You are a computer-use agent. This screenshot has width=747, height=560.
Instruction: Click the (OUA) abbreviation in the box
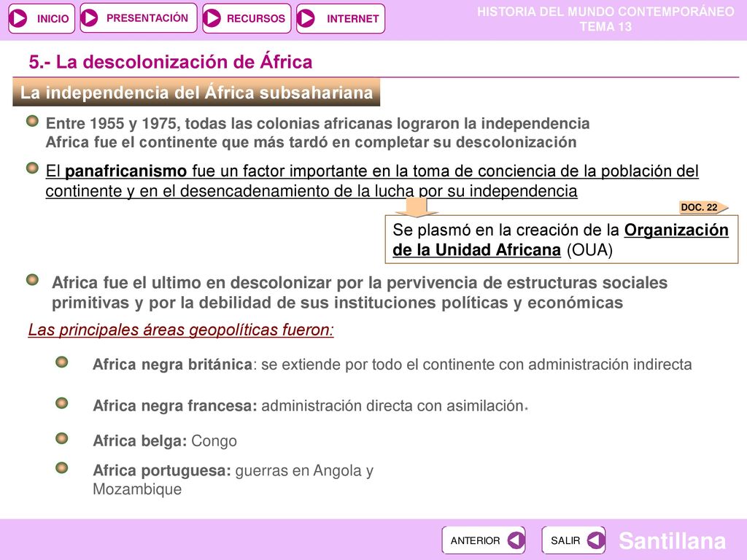click(589, 250)
